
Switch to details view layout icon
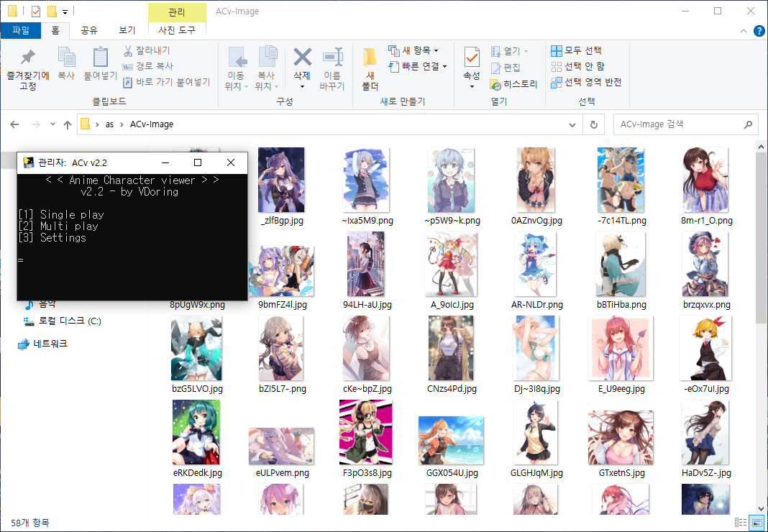[741, 523]
